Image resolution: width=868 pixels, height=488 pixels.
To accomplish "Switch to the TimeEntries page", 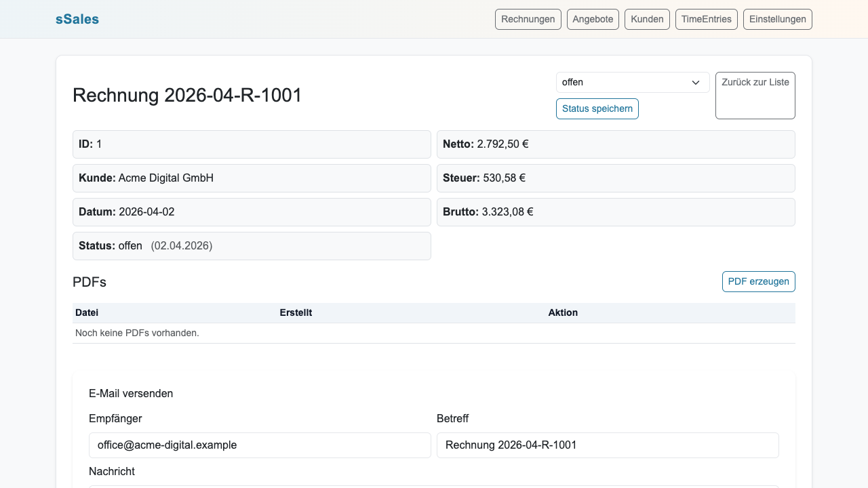I will [706, 19].
